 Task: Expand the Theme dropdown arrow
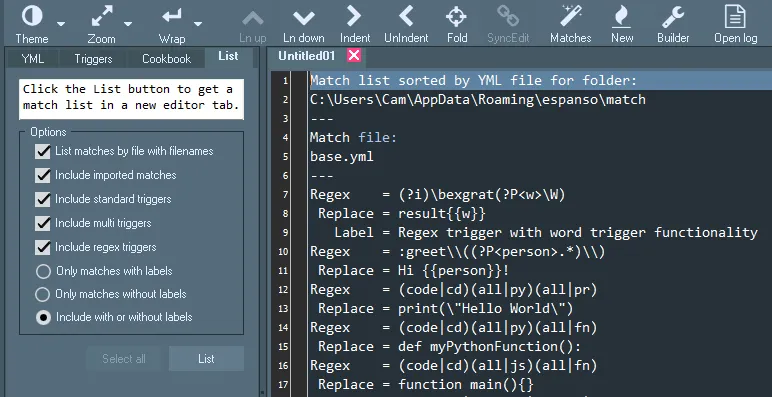61,24
